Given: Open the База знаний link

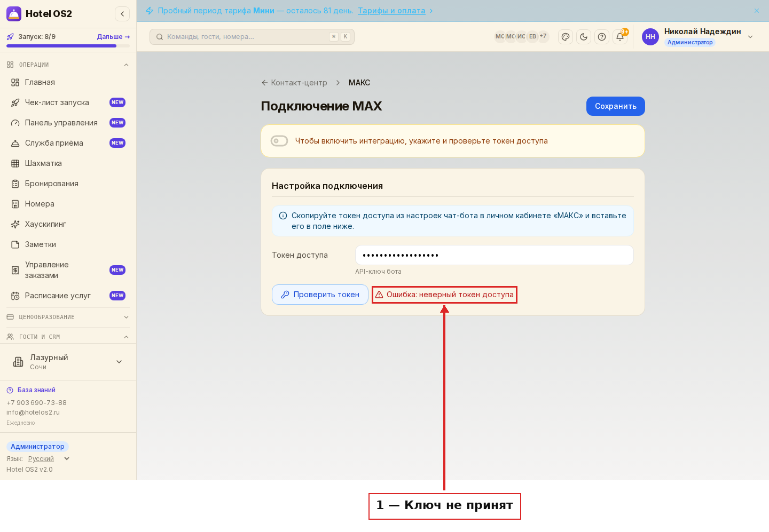Looking at the screenshot, I should click(31, 390).
